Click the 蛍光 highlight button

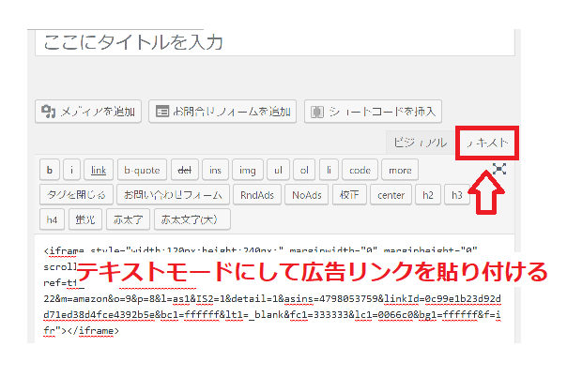coord(85,219)
